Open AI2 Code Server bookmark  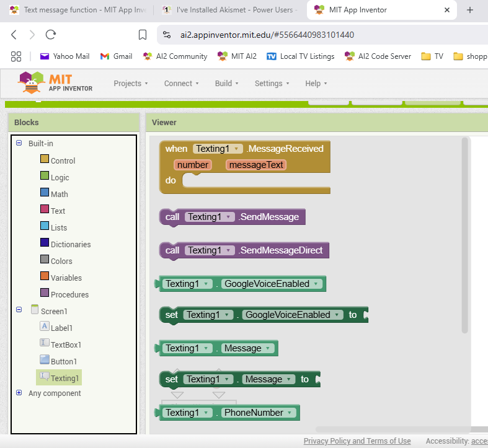[378, 56]
